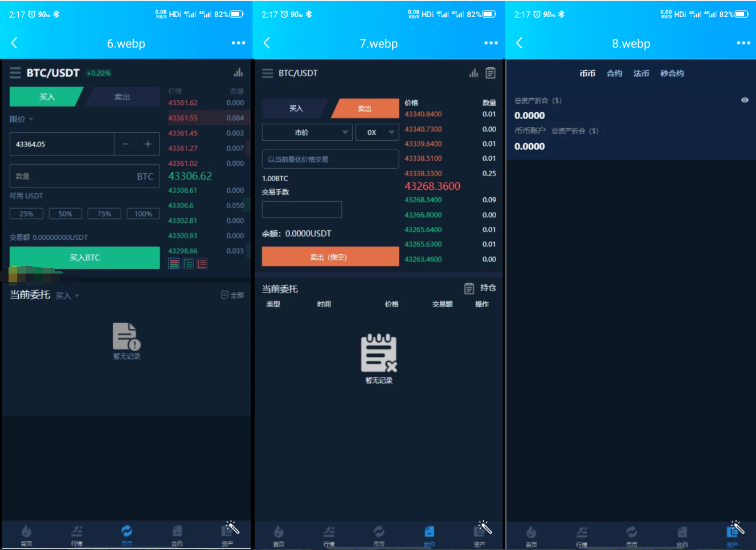Viewport: 756px width, 550px height.
Task: Open the order records clipboard icon in 7.webp
Action: click(x=491, y=73)
